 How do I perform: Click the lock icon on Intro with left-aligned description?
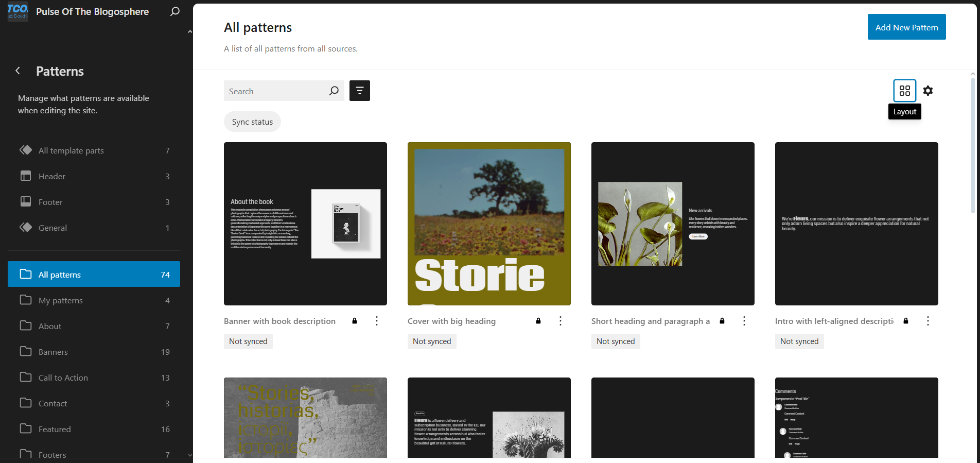(x=905, y=321)
